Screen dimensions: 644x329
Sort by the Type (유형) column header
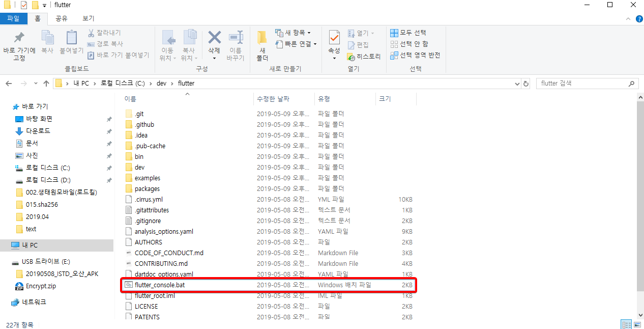tap(324, 99)
